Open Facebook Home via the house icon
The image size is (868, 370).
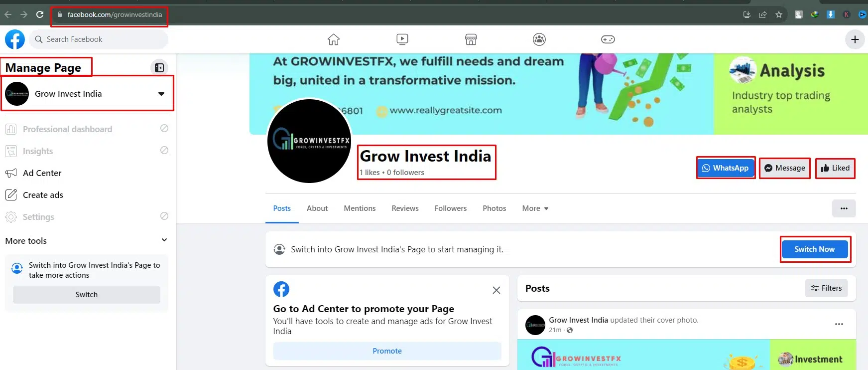point(333,39)
